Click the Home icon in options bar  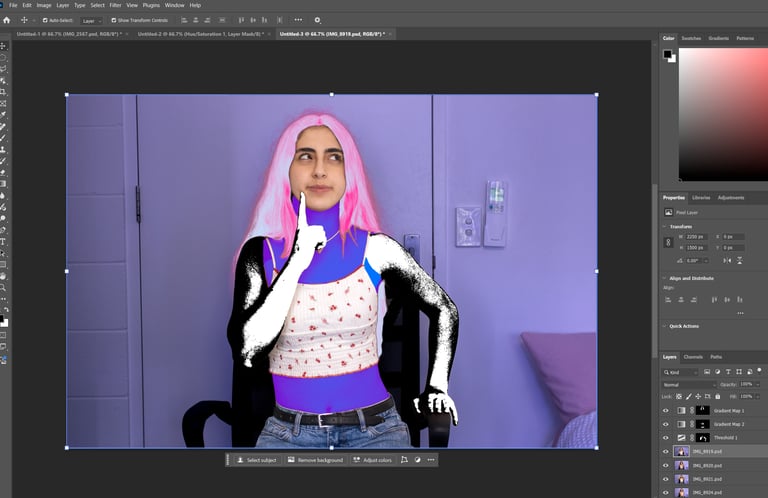click(6, 19)
